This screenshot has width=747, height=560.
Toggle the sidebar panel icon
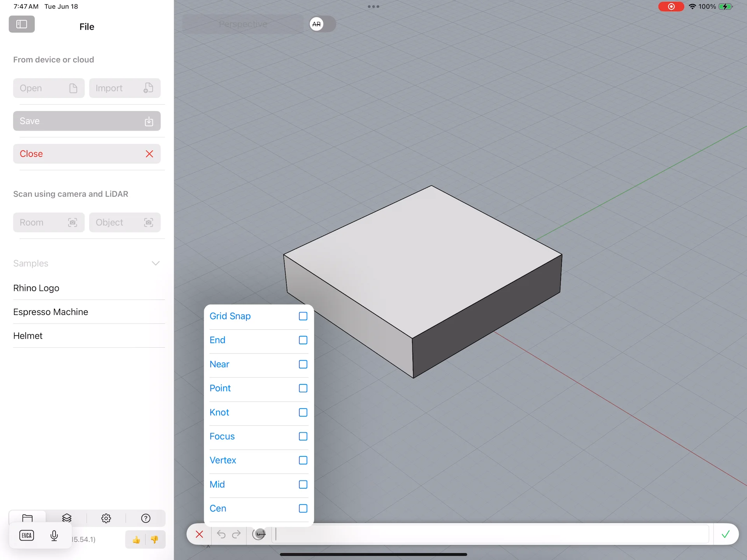(x=22, y=24)
